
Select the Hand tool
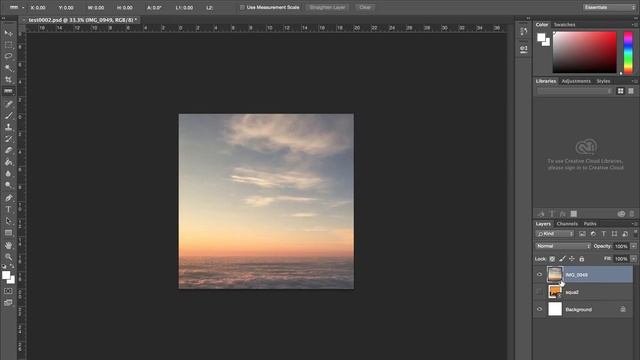pyautogui.click(x=8, y=245)
